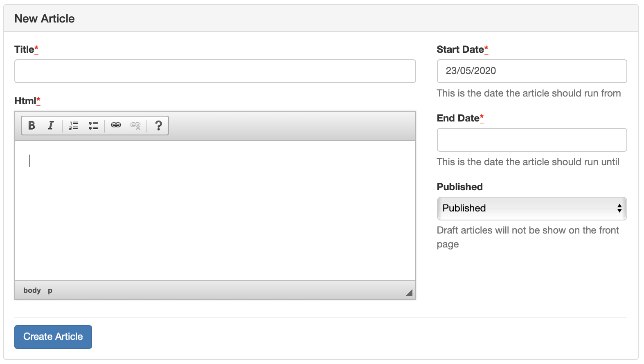Select the body element path item
The image size is (644, 364).
[x=32, y=290]
